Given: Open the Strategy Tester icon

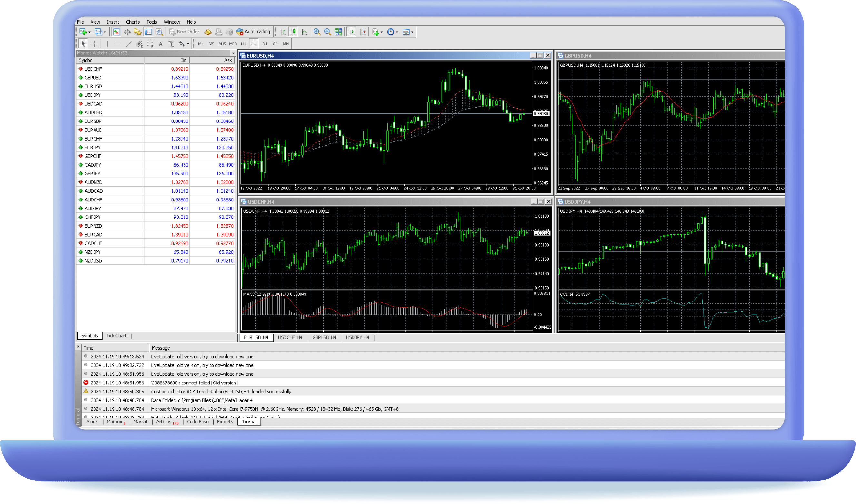Looking at the screenshot, I should [159, 32].
